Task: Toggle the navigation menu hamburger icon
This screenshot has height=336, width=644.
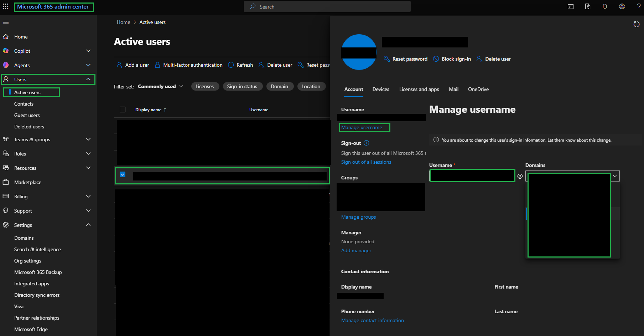Action: point(6,22)
